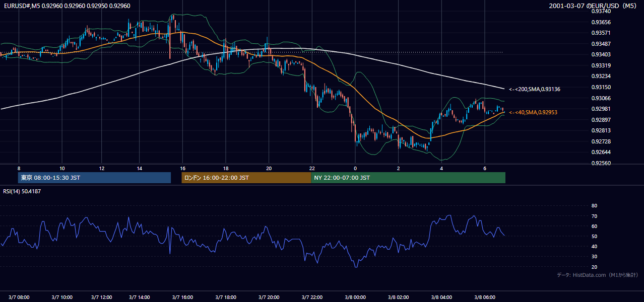Click price axis label 0.93234

602,76
